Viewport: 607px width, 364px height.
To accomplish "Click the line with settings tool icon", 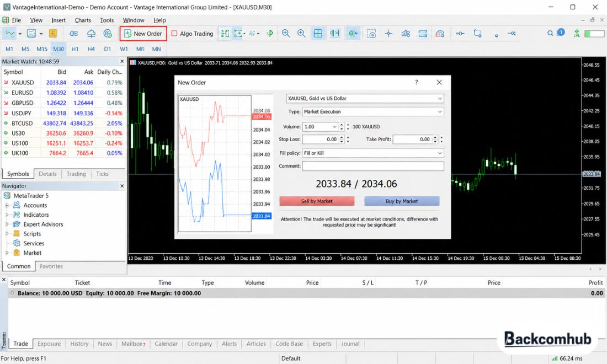I will (x=512, y=34).
